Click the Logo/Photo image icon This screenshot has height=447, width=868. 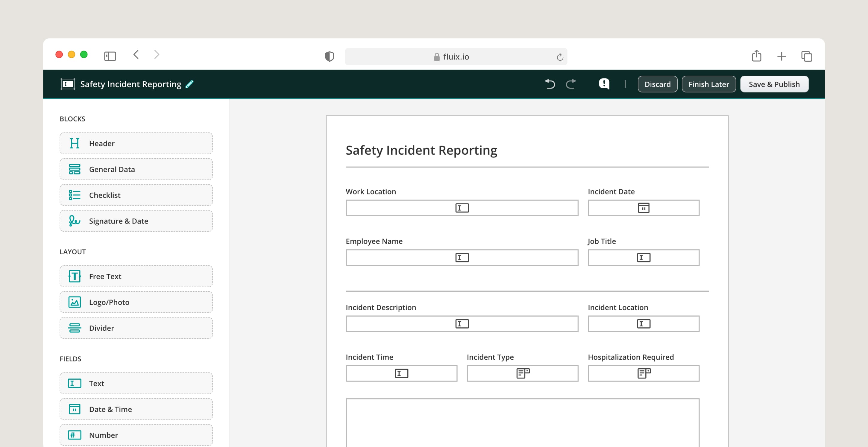click(x=75, y=302)
